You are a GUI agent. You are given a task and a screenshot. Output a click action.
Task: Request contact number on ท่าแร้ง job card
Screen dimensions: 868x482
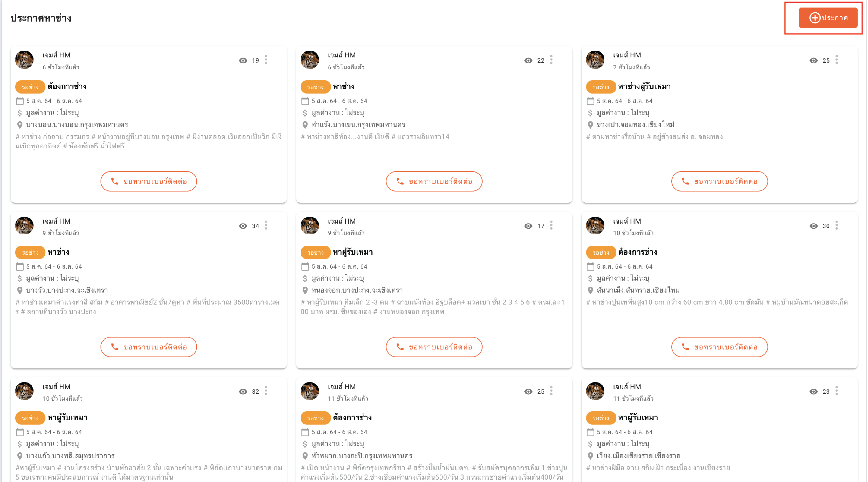point(434,181)
